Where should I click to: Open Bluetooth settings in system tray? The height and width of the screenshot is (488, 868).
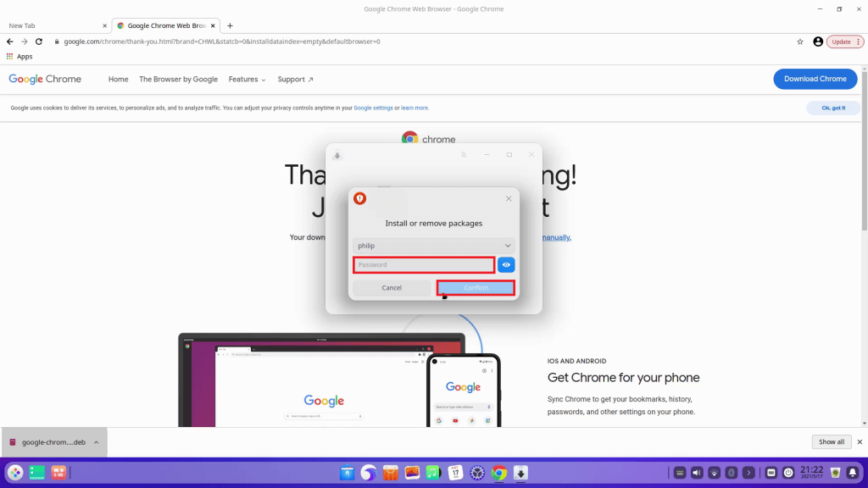point(732,473)
